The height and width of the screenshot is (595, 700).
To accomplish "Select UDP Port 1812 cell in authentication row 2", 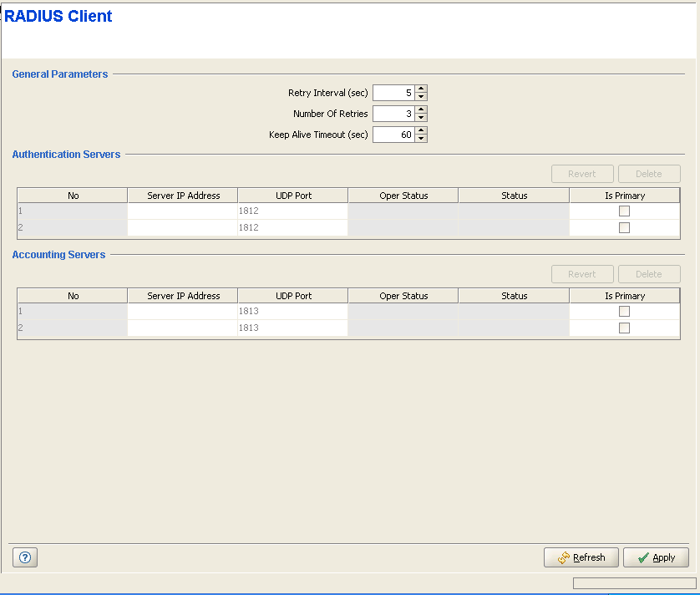I will [x=292, y=228].
